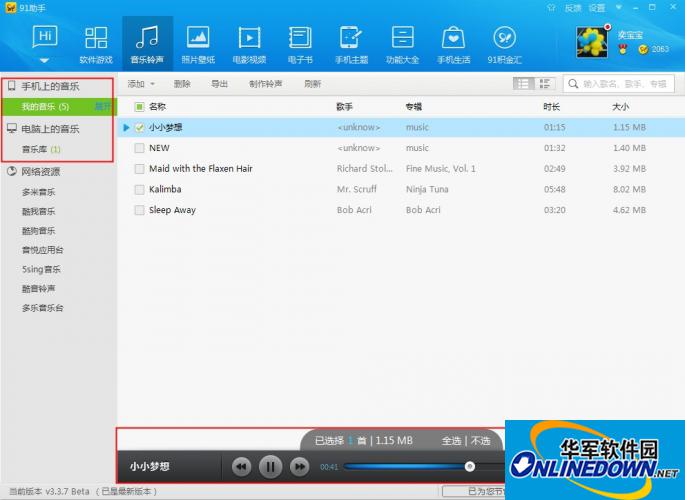Open the 功能大全 toolbox icon

(402, 42)
